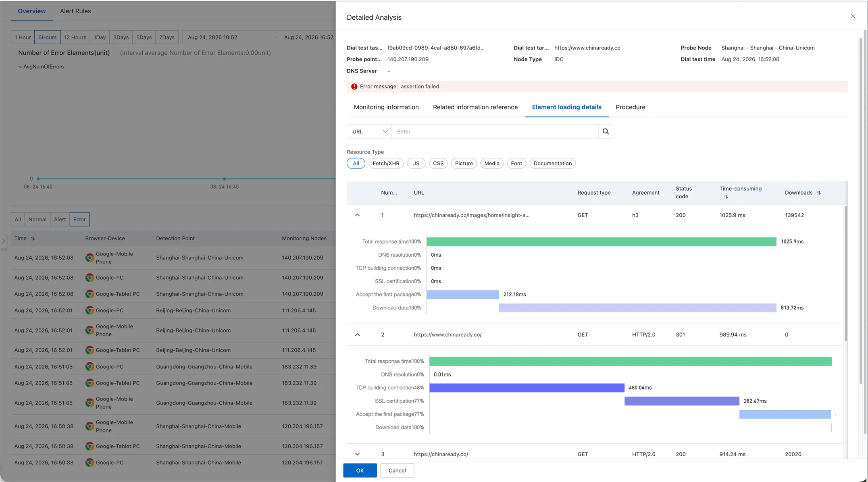Screen dimensions: 868x482
Task: Click the red error message icon
Action: 354,87
